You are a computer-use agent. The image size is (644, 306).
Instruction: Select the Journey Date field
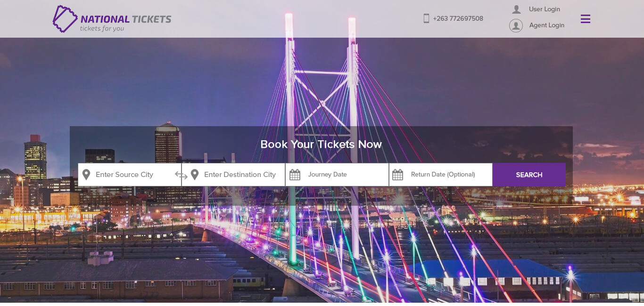(x=338, y=175)
